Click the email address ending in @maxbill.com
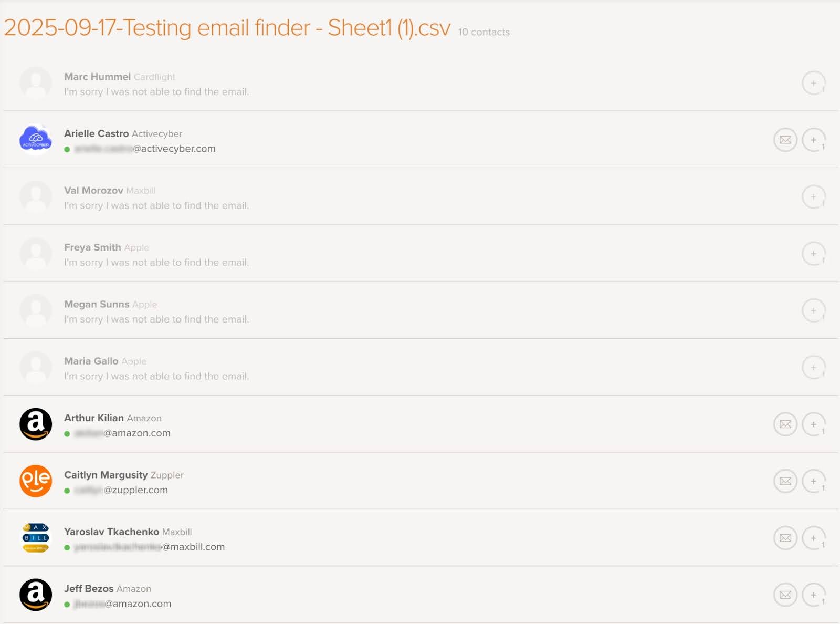840x624 pixels. [x=150, y=547]
